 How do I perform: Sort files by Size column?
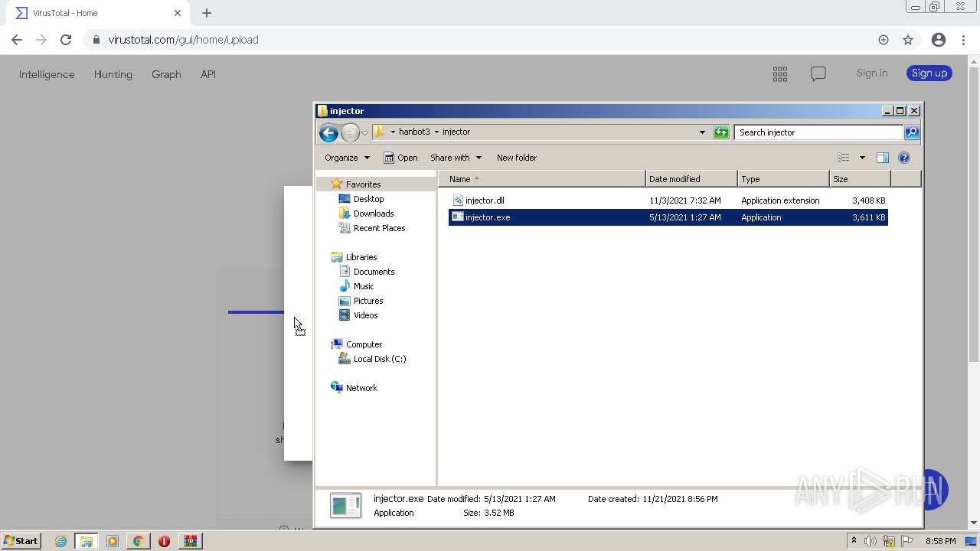click(860, 179)
